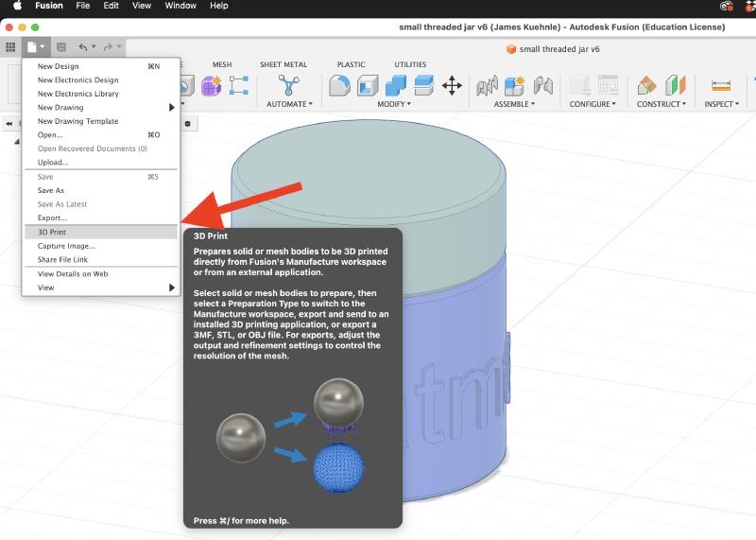Open the Redo history dropdown arrow
This screenshot has height=540, width=756.
119,46
